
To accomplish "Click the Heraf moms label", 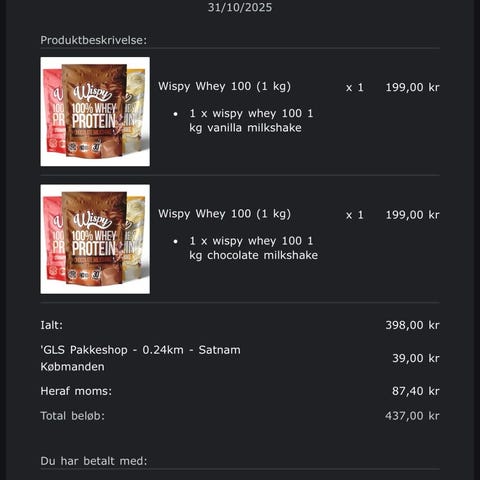I will click(x=76, y=391).
